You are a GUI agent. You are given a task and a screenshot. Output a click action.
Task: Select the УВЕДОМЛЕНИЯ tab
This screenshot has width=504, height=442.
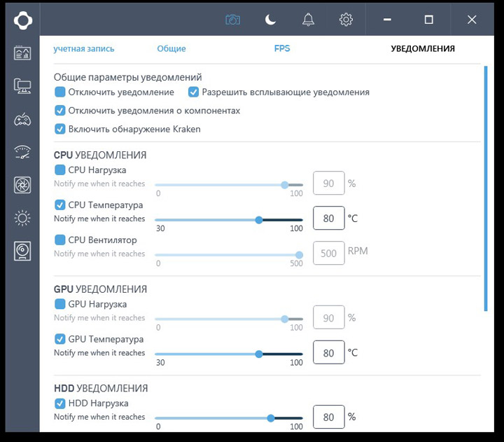coord(423,48)
